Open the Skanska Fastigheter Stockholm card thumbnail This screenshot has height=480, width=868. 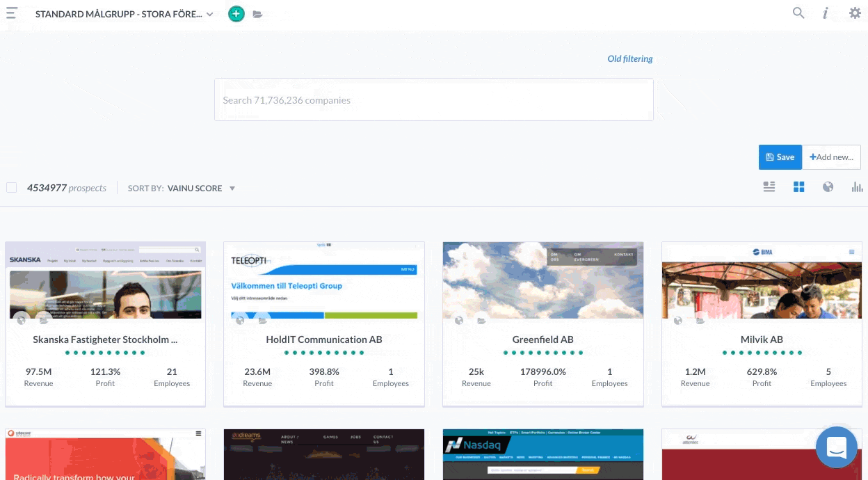pos(105,280)
